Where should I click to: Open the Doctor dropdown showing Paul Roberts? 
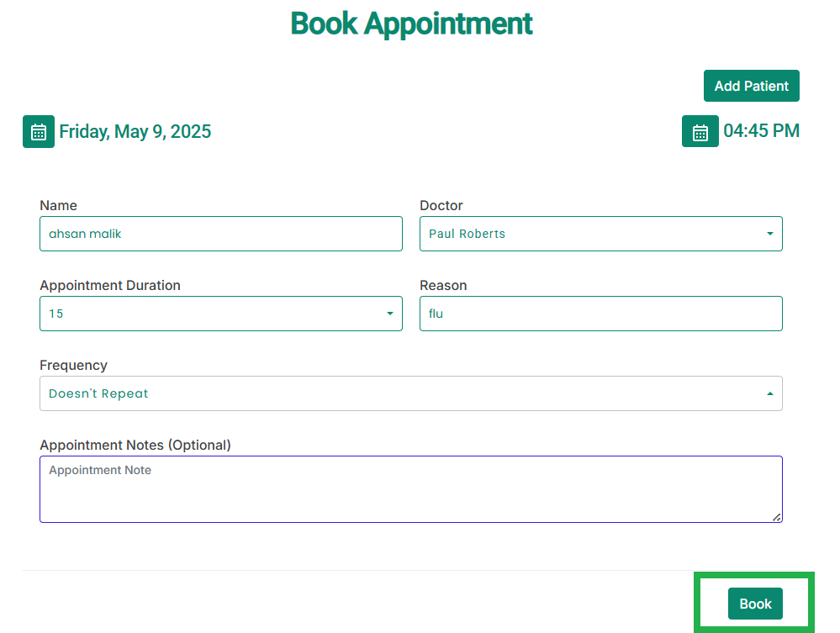(x=601, y=234)
